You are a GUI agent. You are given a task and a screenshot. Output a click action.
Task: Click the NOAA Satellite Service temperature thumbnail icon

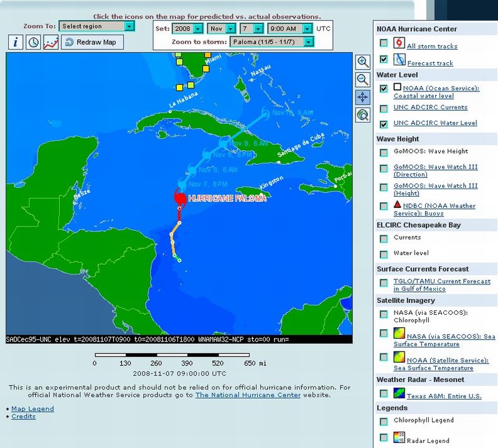tap(399, 357)
